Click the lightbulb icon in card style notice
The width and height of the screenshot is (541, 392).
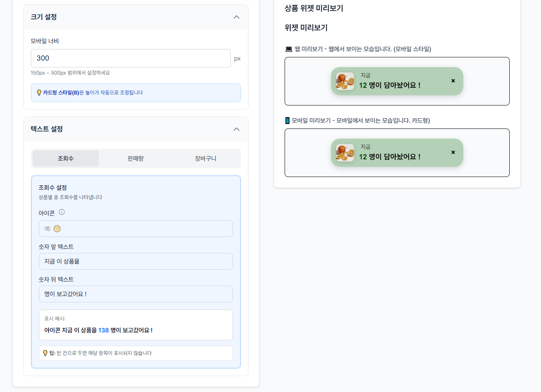[x=39, y=93]
